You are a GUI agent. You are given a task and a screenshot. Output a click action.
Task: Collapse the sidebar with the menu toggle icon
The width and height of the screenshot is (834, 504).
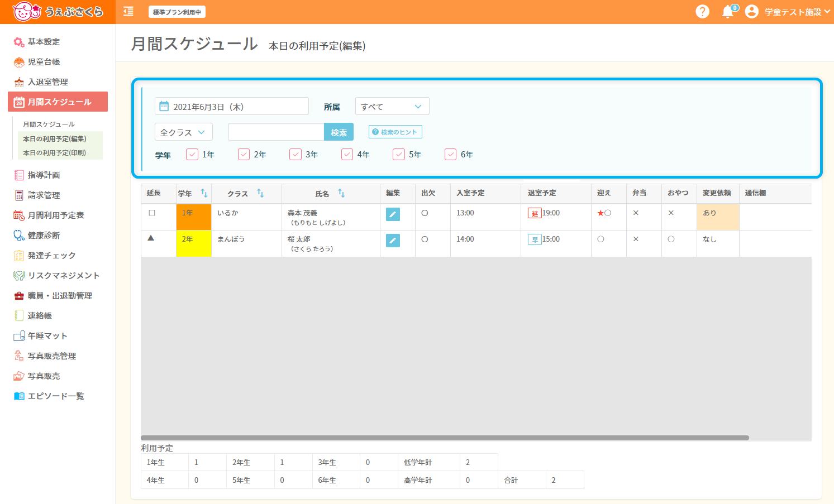point(128,11)
